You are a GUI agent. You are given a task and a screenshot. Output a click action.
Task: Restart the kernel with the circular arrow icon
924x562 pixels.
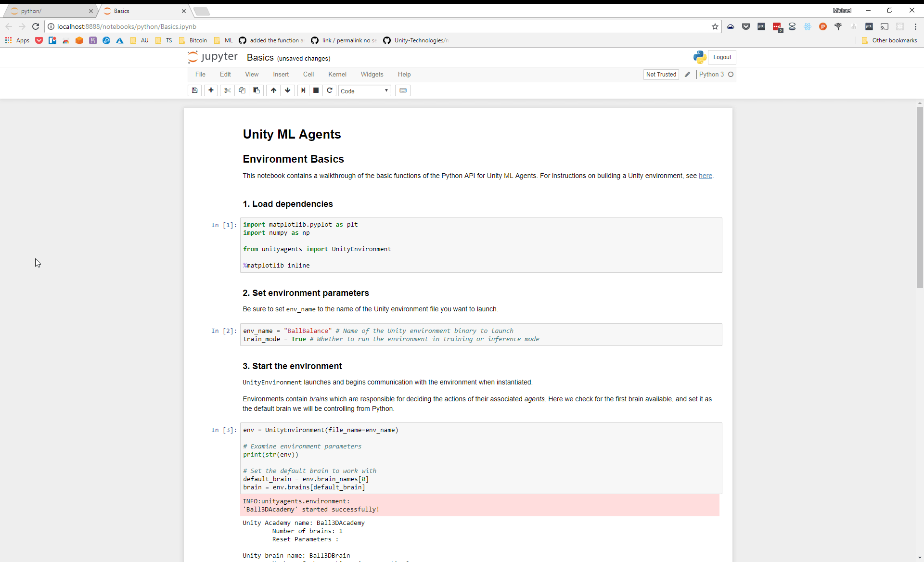point(330,90)
